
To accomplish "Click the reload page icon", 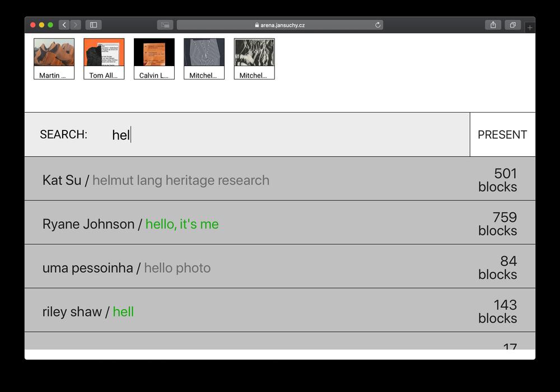I will [378, 25].
